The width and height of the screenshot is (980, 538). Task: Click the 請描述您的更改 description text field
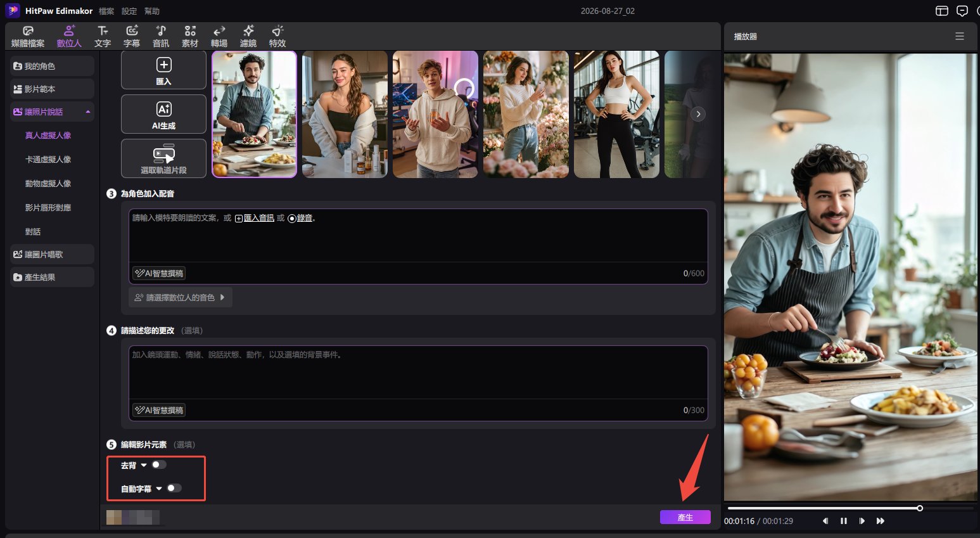pyautogui.click(x=418, y=373)
